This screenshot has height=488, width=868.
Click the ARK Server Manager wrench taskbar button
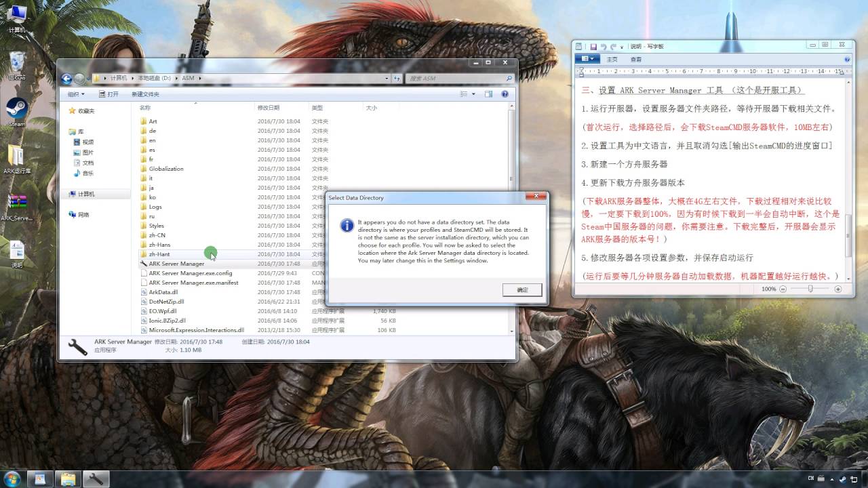[x=96, y=479]
